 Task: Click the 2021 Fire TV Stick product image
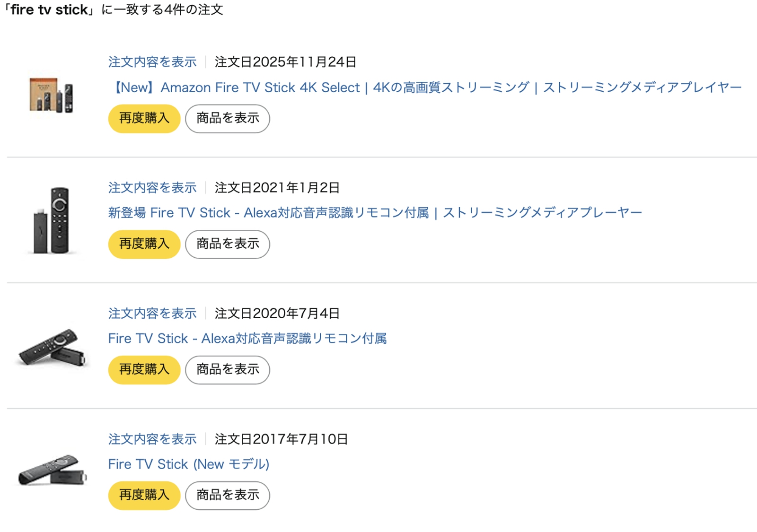(x=52, y=220)
